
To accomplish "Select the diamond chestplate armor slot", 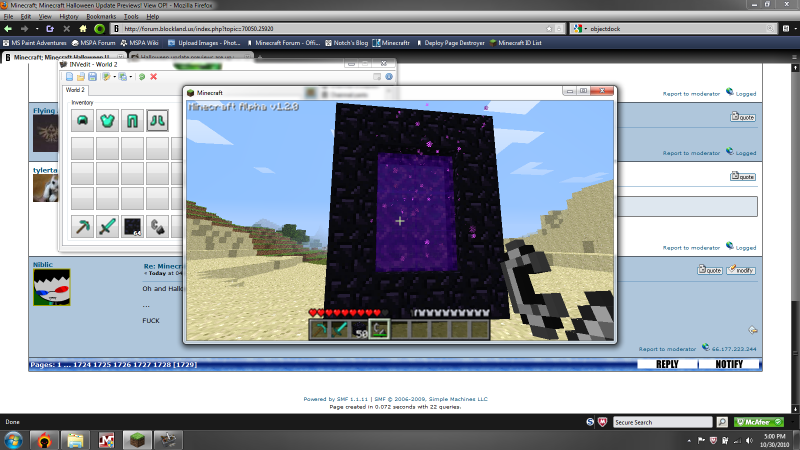I will (x=107, y=121).
